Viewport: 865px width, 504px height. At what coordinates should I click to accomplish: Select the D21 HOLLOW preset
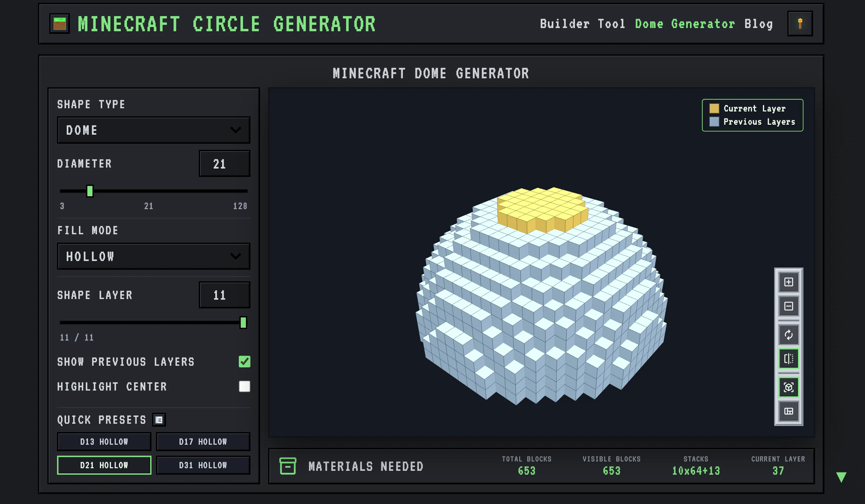104,465
